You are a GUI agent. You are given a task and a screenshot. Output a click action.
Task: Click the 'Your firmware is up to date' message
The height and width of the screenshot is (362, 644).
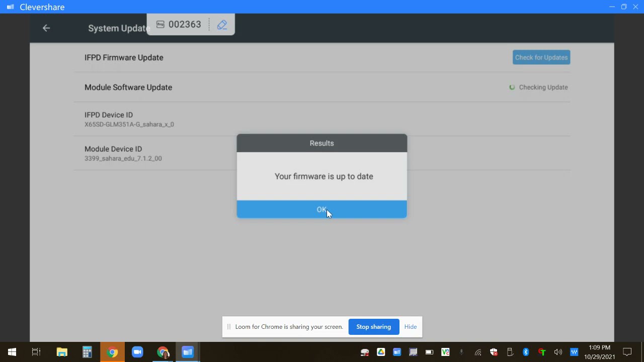pos(324,176)
